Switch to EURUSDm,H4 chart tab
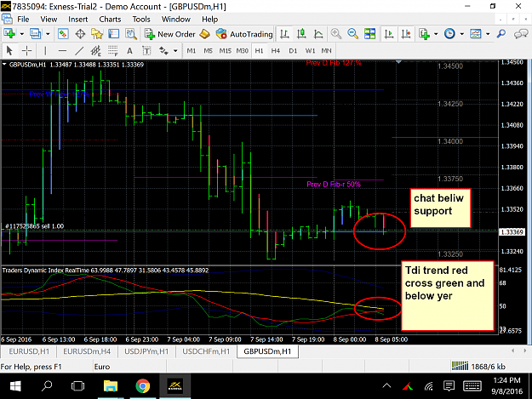Image resolution: width=532 pixels, height=399 pixels. coord(87,351)
